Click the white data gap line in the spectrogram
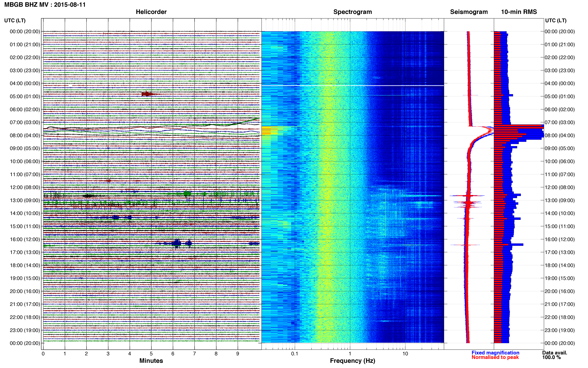588x368 pixels. click(352, 86)
